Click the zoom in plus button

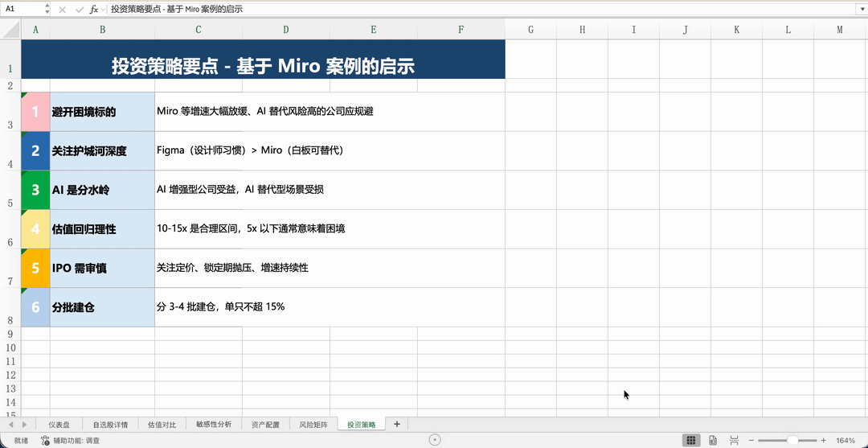[x=823, y=440]
